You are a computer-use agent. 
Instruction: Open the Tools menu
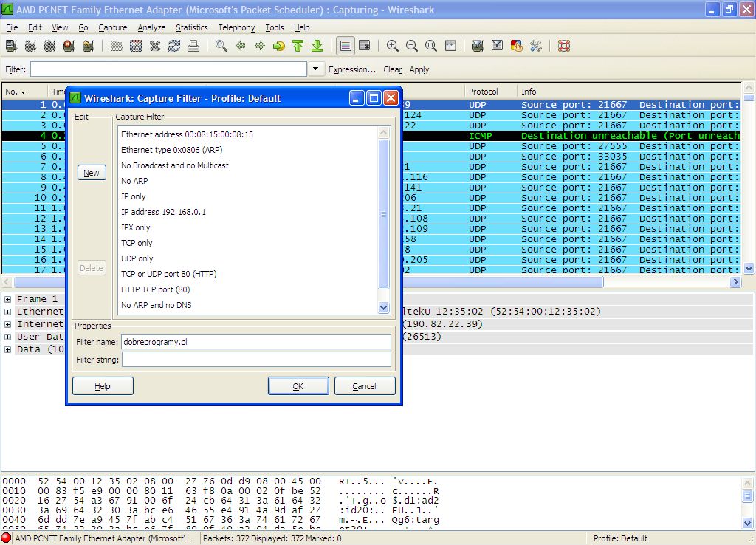[x=275, y=27]
